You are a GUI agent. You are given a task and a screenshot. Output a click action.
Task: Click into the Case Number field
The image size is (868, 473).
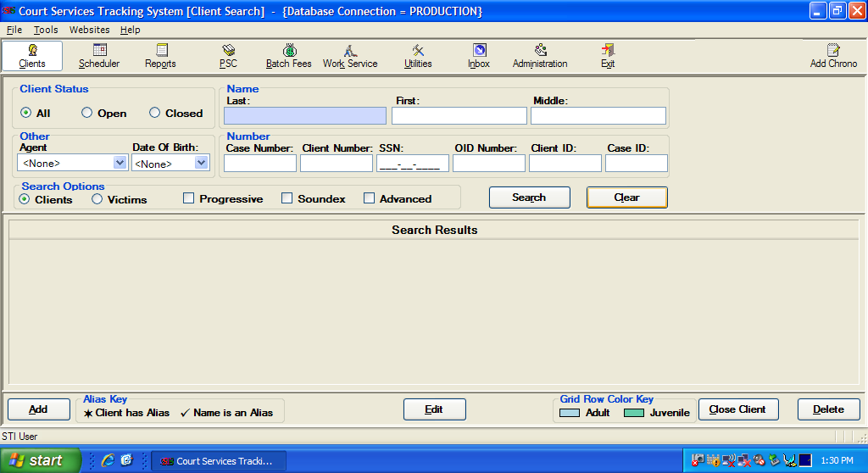(x=260, y=164)
